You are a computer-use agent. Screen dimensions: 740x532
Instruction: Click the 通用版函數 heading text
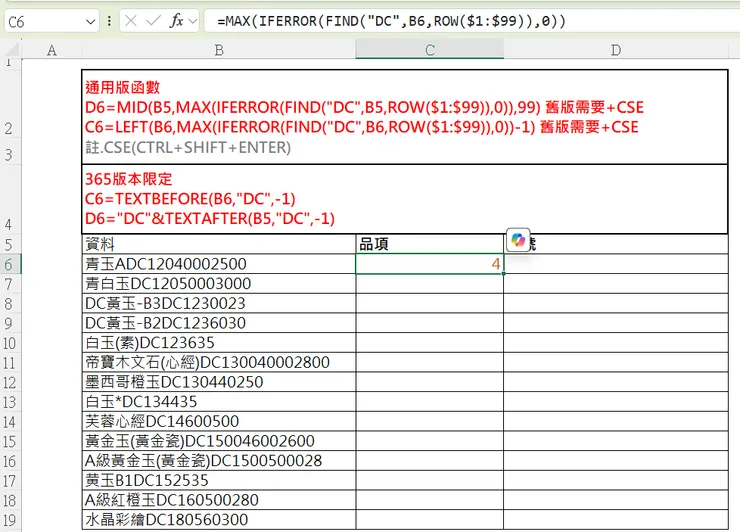[123, 87]
